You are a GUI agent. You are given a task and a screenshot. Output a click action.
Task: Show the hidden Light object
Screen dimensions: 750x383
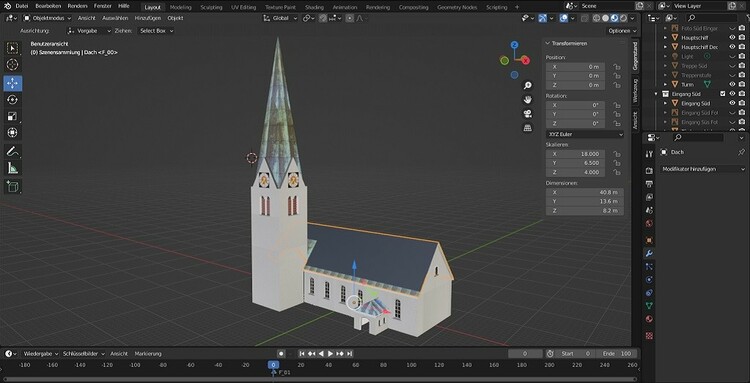click(732, 56)
